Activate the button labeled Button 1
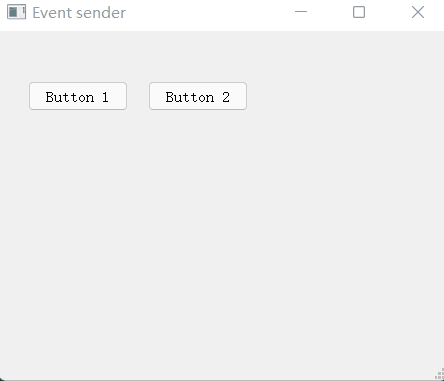The image size is (444, 381). tap(78, 96)
